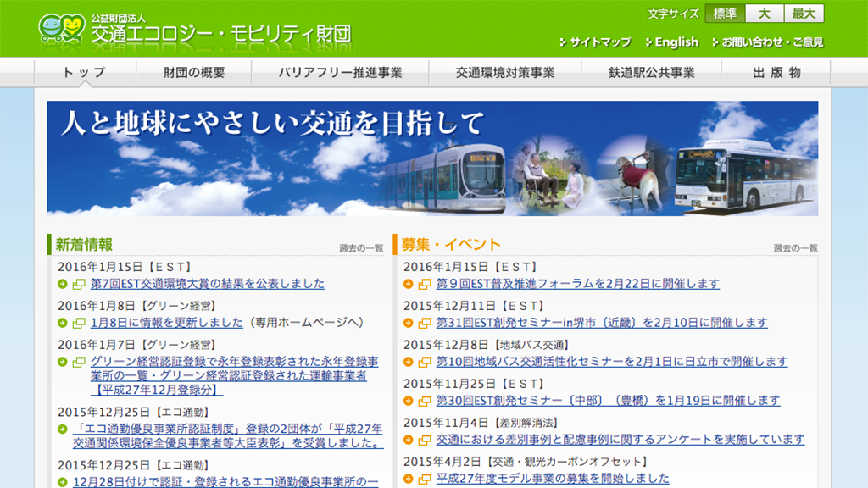Click orange arrow bullet beside 平成27年度モデル事業の募集
The image size is (868, 488).
pos(409,479)
